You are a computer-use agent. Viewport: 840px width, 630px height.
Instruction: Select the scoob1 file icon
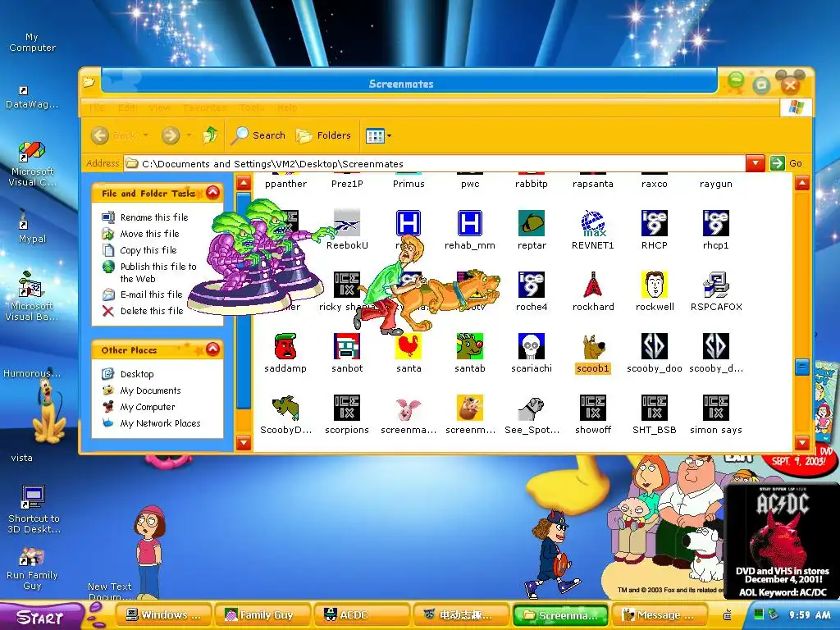(x=593, y=346)
